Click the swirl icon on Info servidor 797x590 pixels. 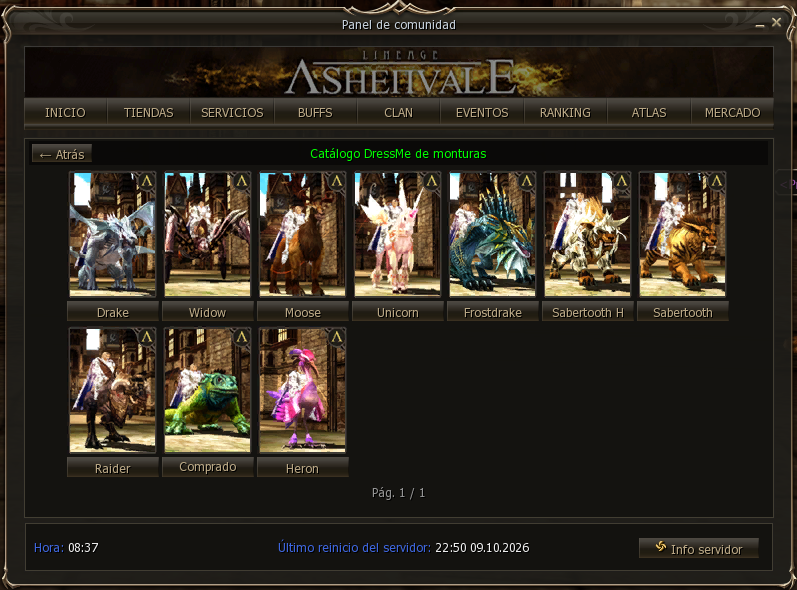click(x=661, y=547)
